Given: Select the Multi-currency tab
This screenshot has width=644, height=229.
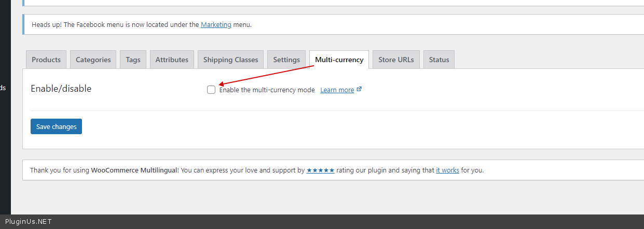Looking at the screenshot, I should [x=339, y=60].
